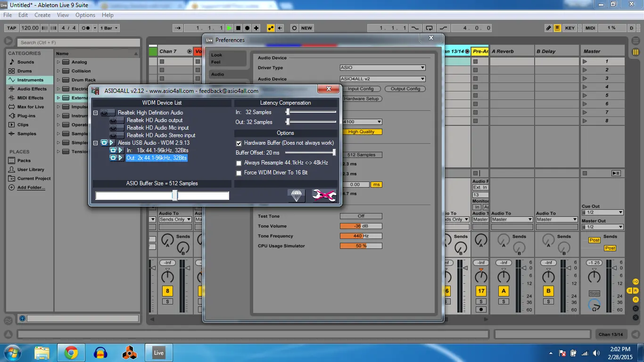Open the Master Out dropdown
The image size is (644, 362).
tap(602, 227)
